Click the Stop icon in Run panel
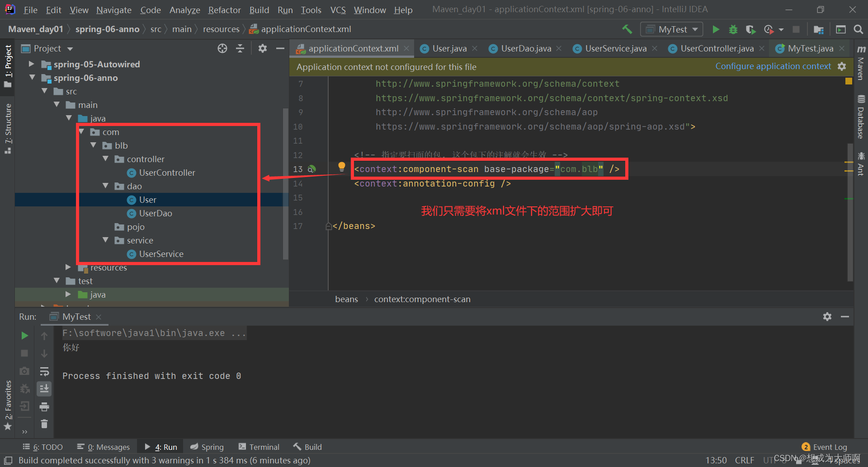Screen dimensions: 868x467 24,353
